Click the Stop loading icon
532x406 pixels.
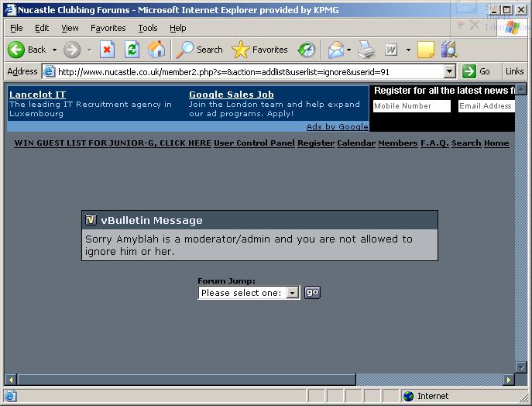click(108, 50)
